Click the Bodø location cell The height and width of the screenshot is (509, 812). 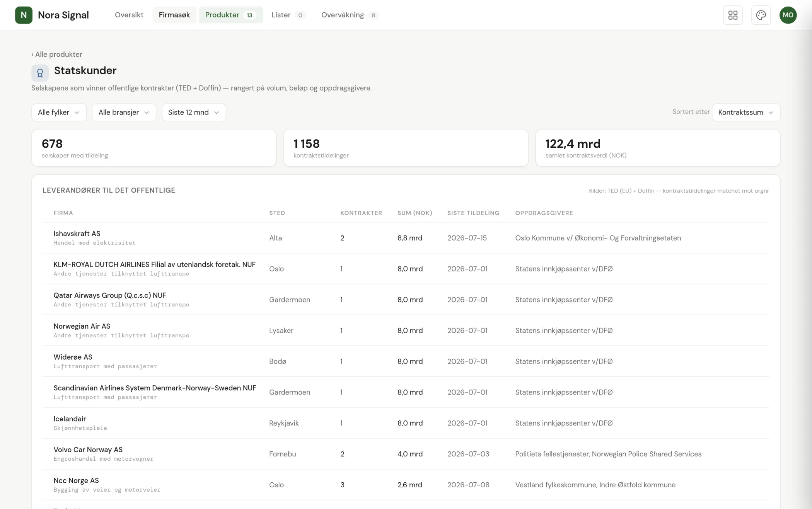coord(278,361)
